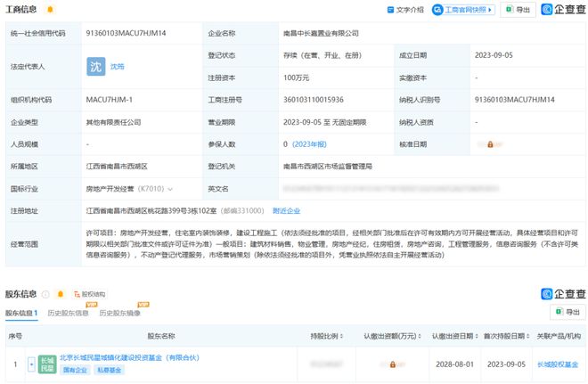This screenshot has width=588, height=384.
Task: Open the 长城股权基金 related product link
Action: pos(558,364)
